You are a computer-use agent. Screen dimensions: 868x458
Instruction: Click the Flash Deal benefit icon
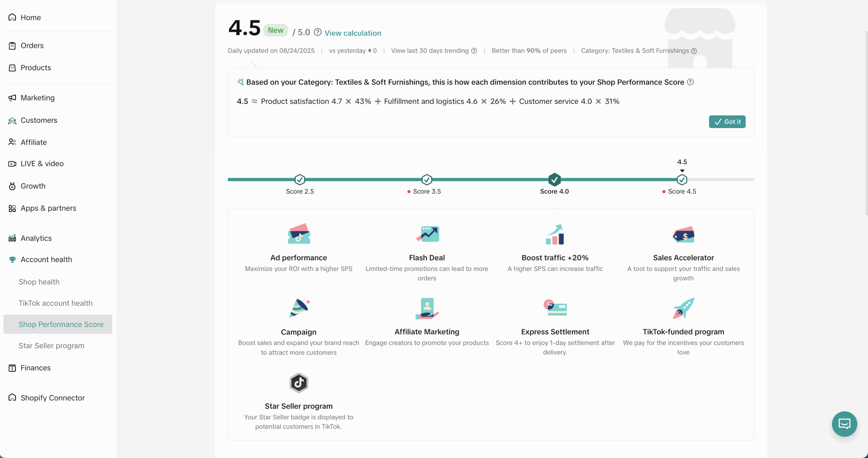(427, 234)
